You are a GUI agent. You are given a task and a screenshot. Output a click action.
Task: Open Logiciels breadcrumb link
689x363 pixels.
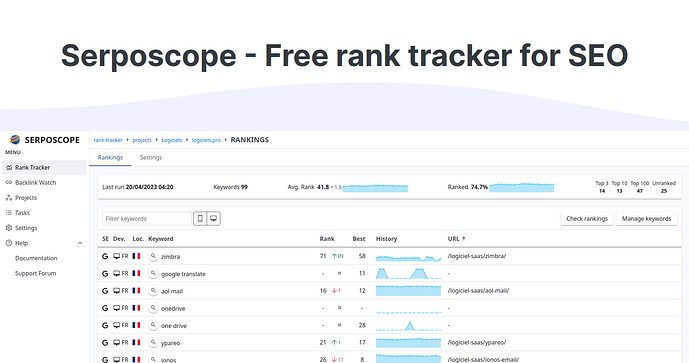pos(171,140)
